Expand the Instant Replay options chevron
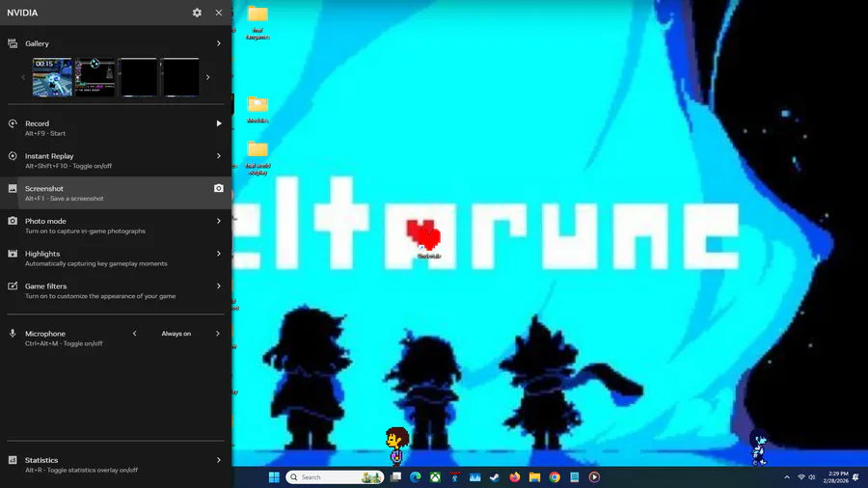The image size is (868, 488). pos(219,156)
